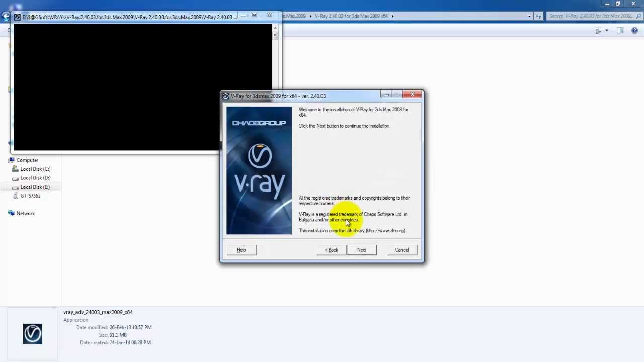
Task: Click 'V-Ray 2.40.03 for 3ds Max 2009 x64' breadcrumb
Action: [351, 16]
